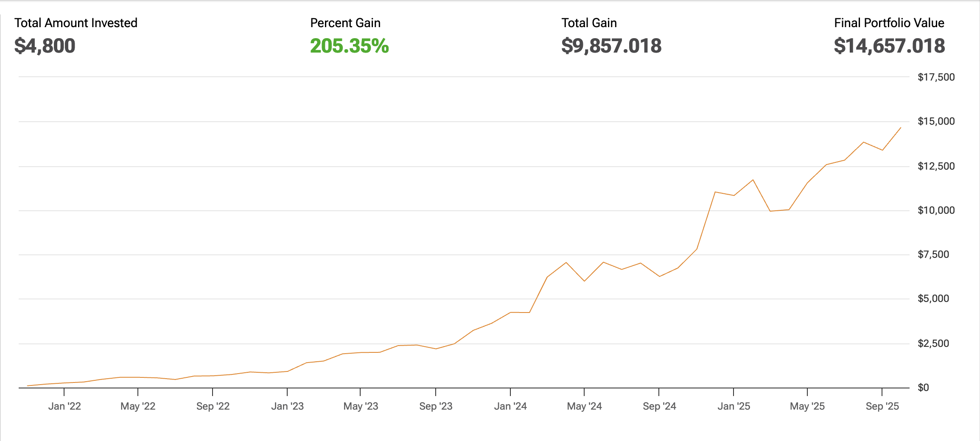Select the May '23 x-axis label
The width and height of the screenshot is (980, 441).
[361, 406]
